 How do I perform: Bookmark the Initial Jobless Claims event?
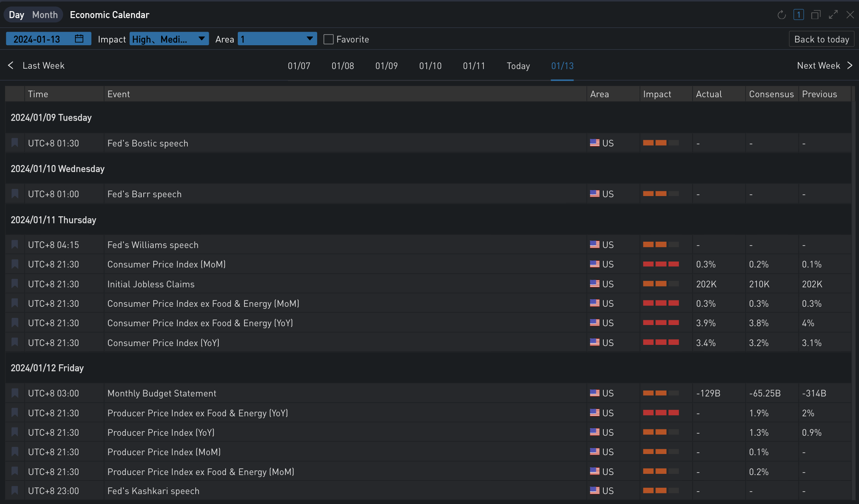coord(15,284)
